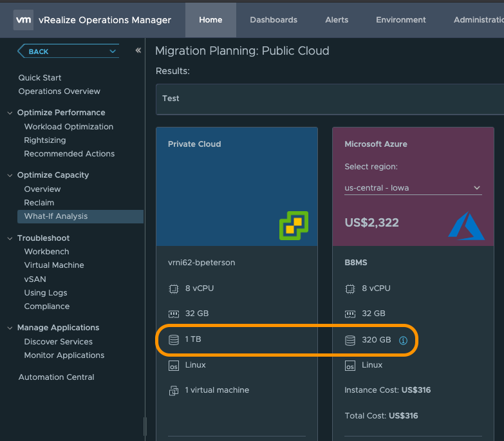This screenshot has height=441, width=504.
Task: Click disk icon beside 320 GB
Action: (x=350, y=341)
